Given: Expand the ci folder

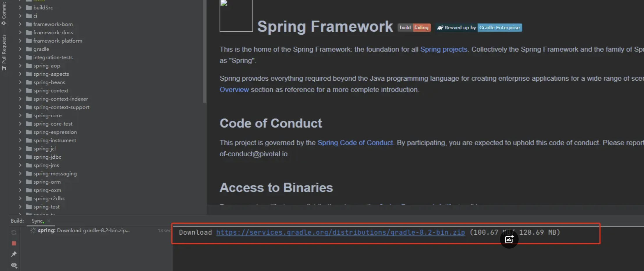Looking at the screenshot, I should click(x=20, y=16).
